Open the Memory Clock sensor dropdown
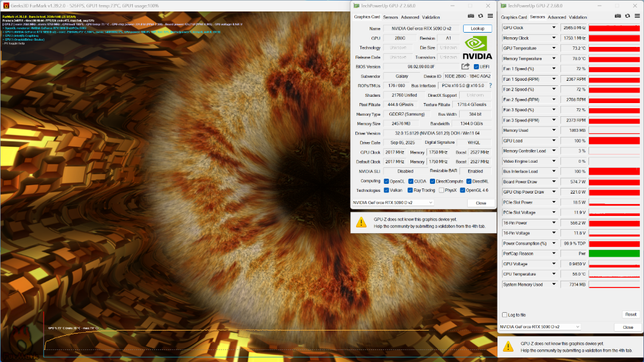This screenshot has height=362, width=644. pyautogui.click(x=554, y=38)
